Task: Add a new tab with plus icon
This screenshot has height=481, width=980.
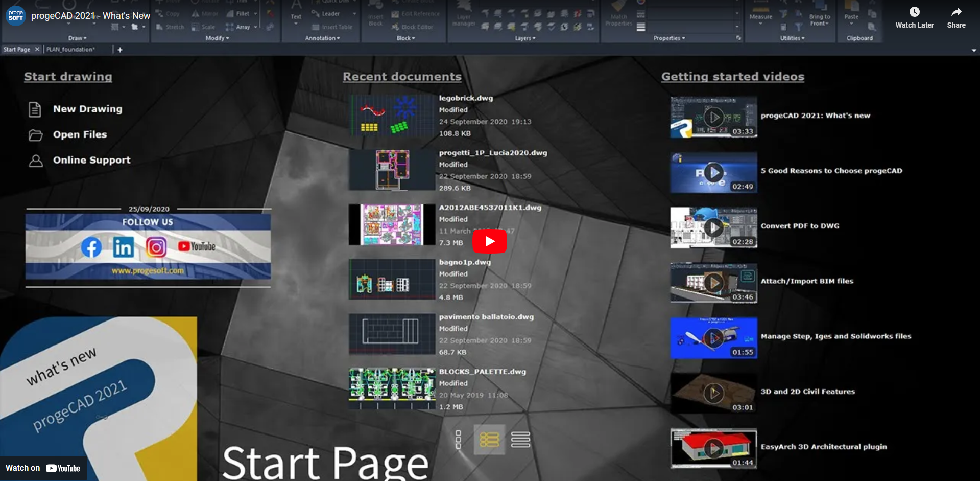Action: click(x=120, y=50)
